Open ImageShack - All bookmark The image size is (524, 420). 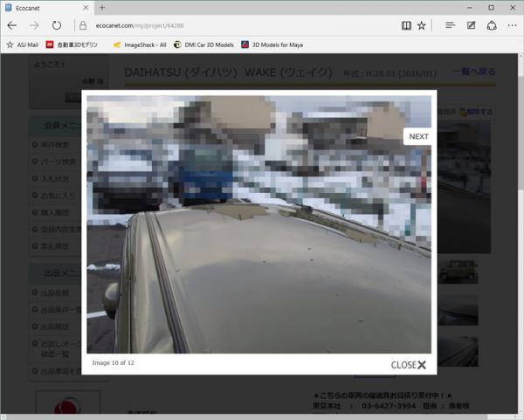point(140,45)
